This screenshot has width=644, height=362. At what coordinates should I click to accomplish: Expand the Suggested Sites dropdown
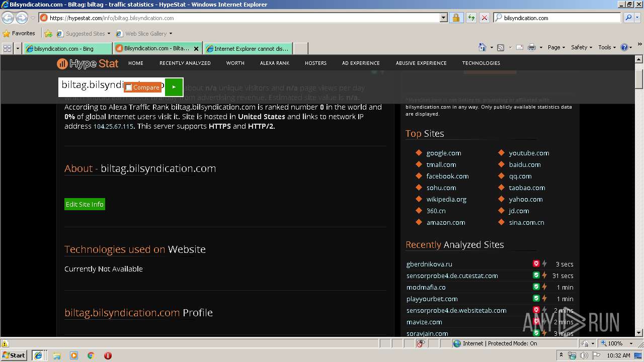109,34
